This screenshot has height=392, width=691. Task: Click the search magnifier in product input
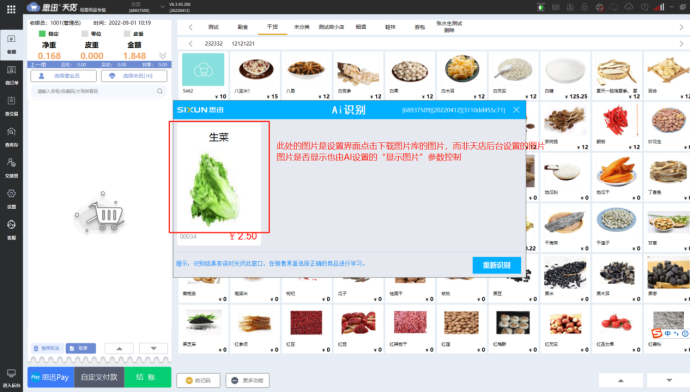point(160,91)
